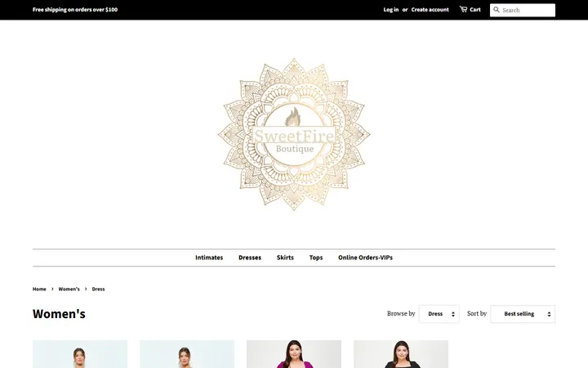
Task: Open the Intimates menu item
Action: [x=209, y=258]
